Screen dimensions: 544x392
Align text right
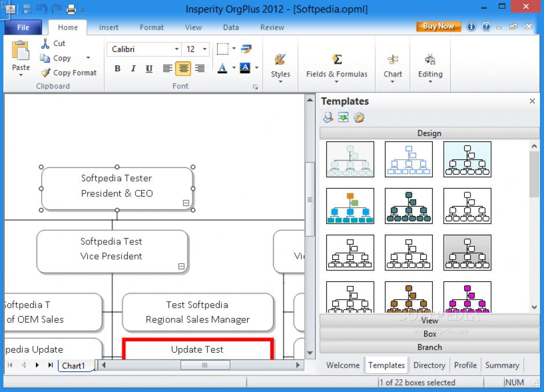(200, 68)
